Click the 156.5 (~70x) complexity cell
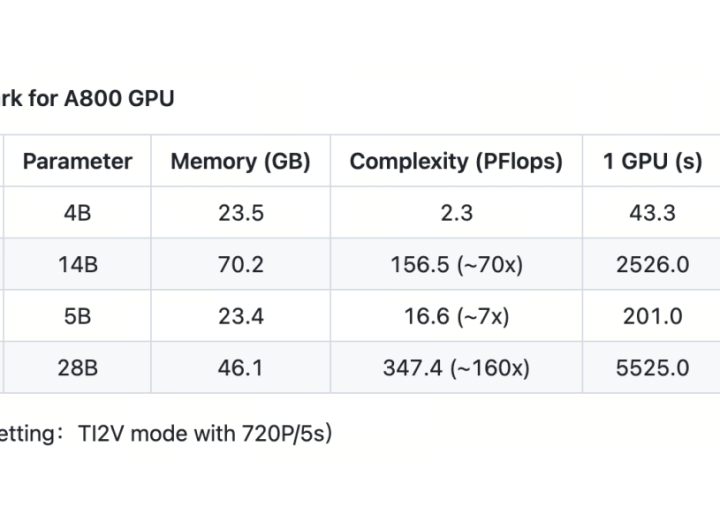This screenshot has height=530, width=720. pyautogui.click(x=456, y=265)
